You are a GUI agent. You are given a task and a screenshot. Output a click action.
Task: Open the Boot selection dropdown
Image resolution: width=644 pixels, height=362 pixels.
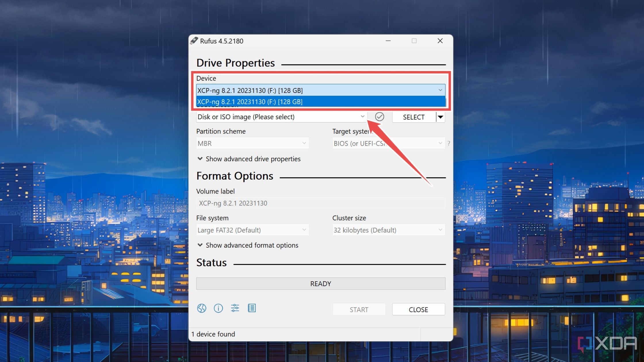281,117
